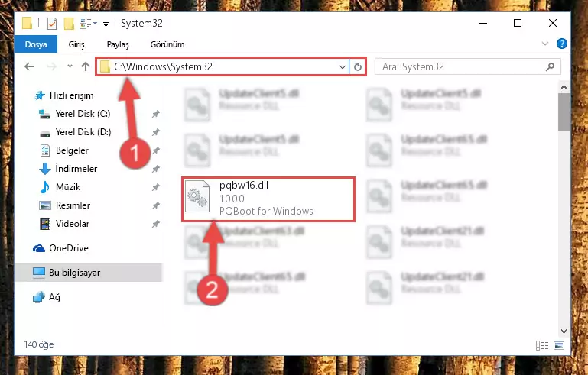Unpin Belgeler from quick access

(x=156, y=150)
